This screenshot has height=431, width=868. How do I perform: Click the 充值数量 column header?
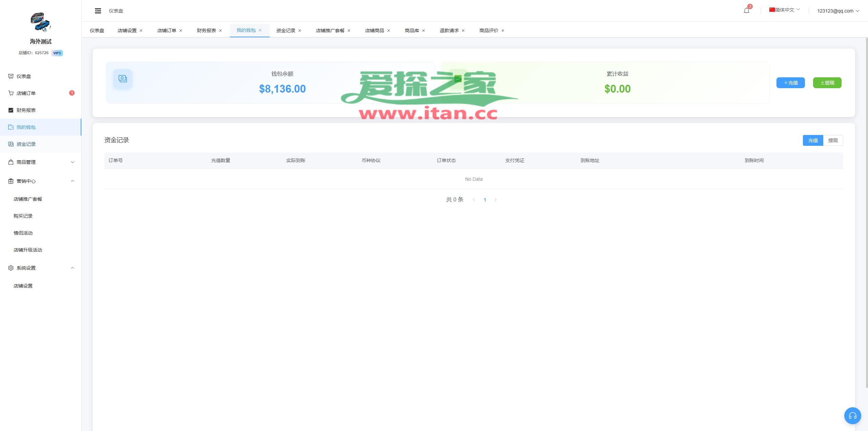pyautogui.click(x=221, y=160)
